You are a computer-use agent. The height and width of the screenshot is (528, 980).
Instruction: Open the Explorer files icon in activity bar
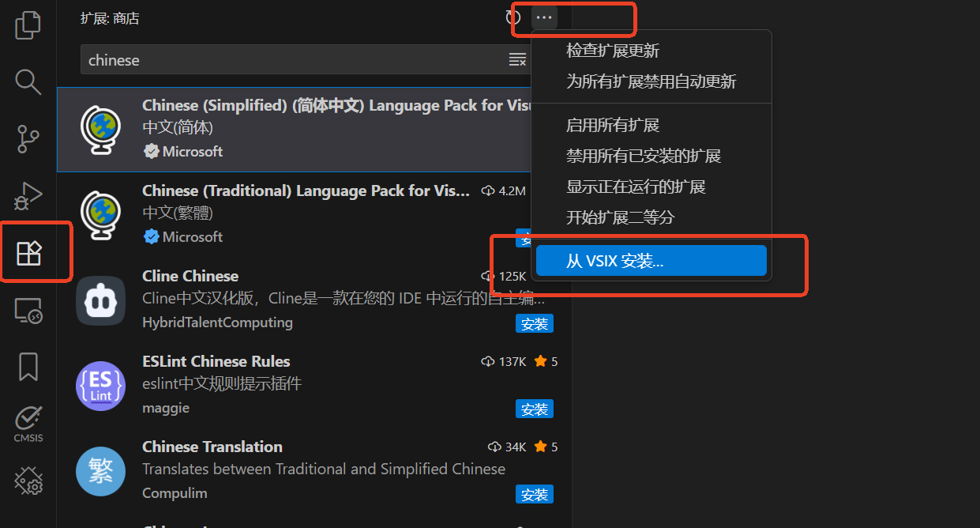[28, 25]
